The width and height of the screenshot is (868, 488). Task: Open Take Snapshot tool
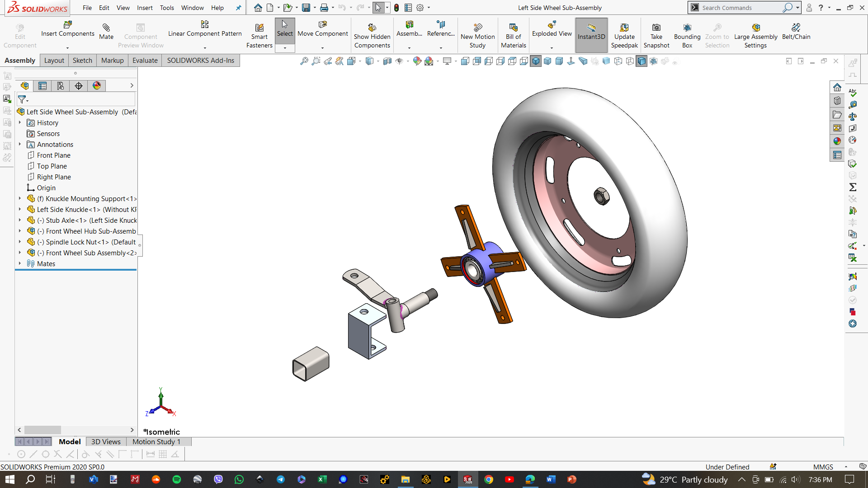[656, 36]
